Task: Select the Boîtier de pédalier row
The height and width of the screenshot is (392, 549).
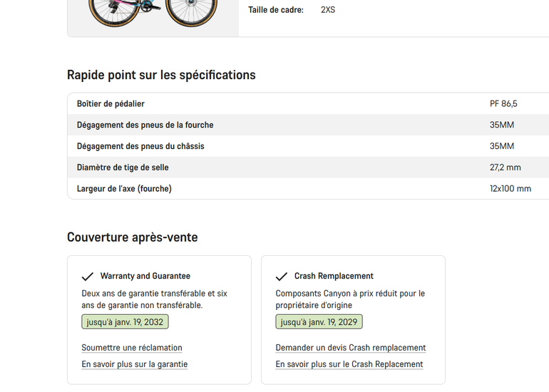Action: (x=308, y=103)
